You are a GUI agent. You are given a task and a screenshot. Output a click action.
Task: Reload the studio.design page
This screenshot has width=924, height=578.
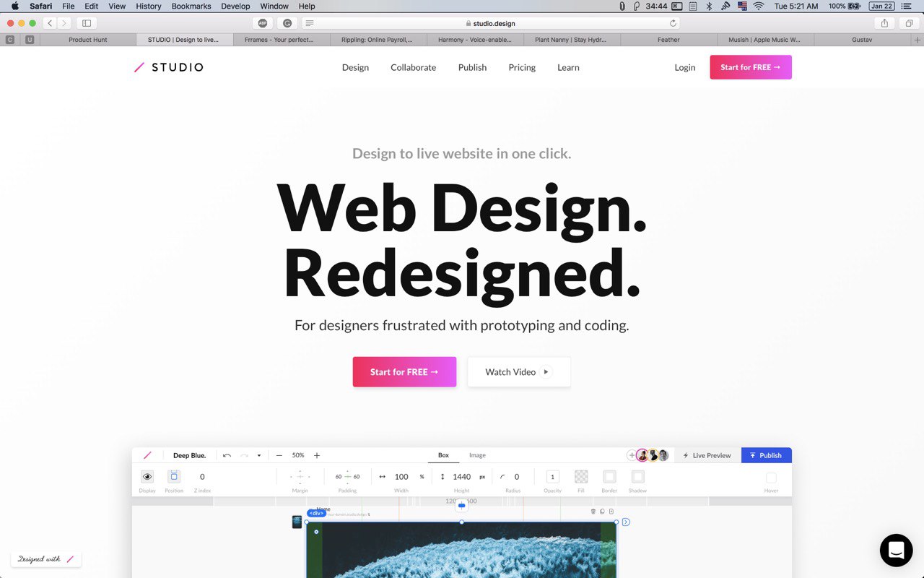673,23
